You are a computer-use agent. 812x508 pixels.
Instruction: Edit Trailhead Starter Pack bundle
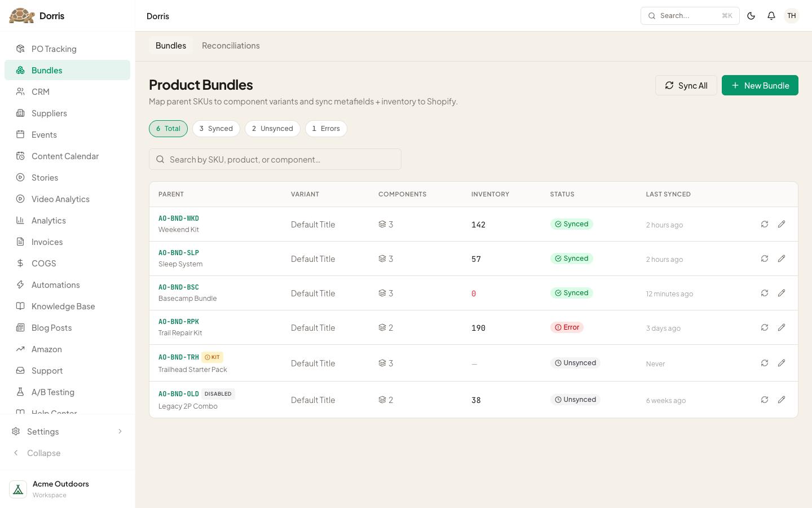782,363
